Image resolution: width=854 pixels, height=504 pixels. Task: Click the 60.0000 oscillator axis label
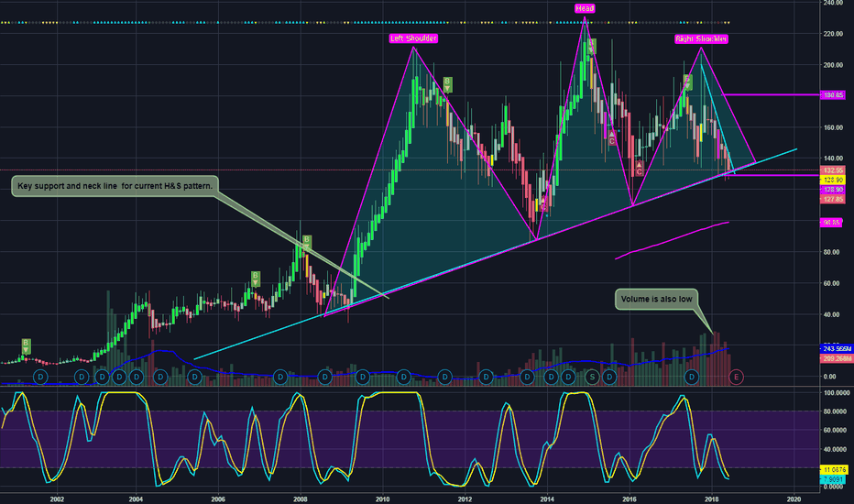[x=836, y=431]
